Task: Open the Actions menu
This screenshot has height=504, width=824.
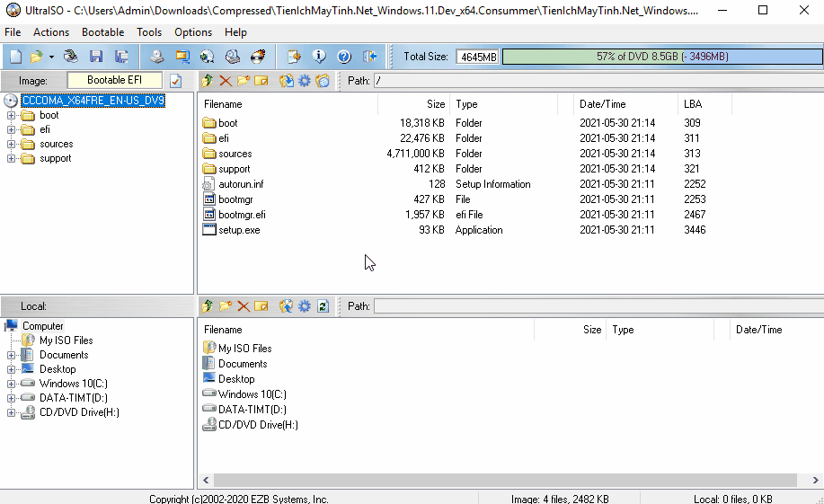Action: click(x=51, y=32)
